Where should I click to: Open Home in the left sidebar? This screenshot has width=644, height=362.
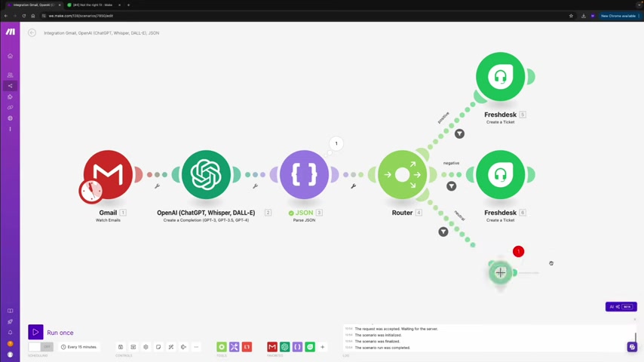(x=11, y=56)
